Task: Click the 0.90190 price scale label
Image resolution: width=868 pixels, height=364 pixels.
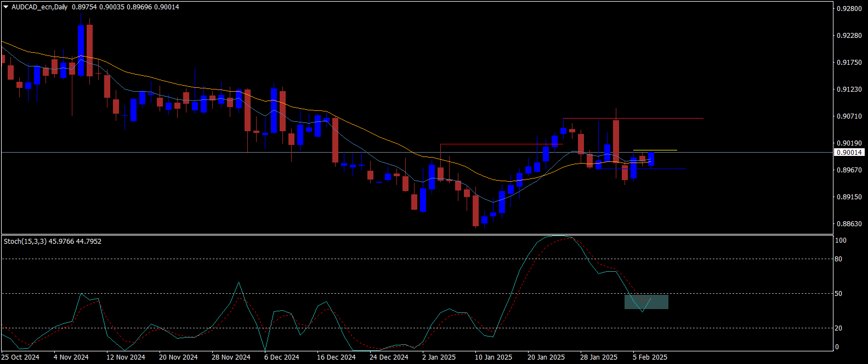Action: click(x=848, y=143)
